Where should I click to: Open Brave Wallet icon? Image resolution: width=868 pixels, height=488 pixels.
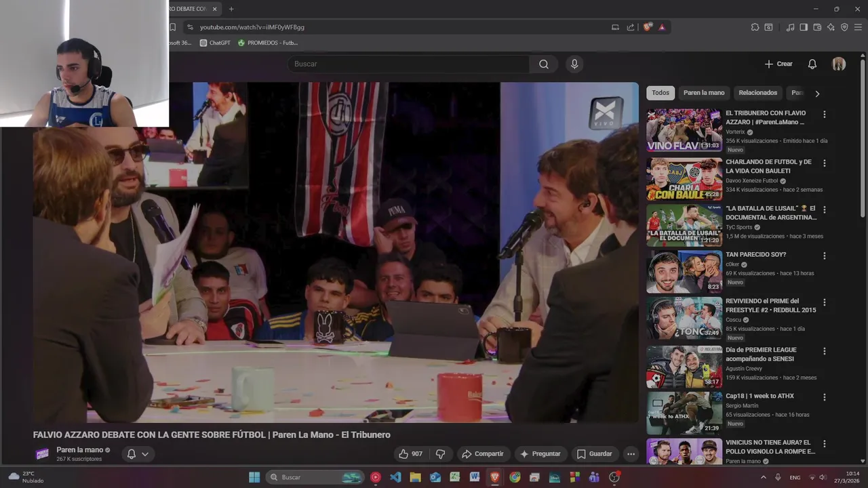(817, 27)
